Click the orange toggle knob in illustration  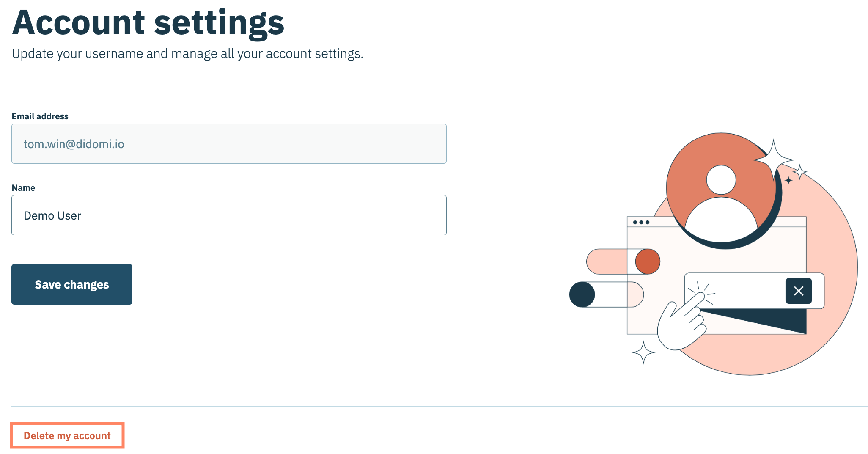coord(648,261)
